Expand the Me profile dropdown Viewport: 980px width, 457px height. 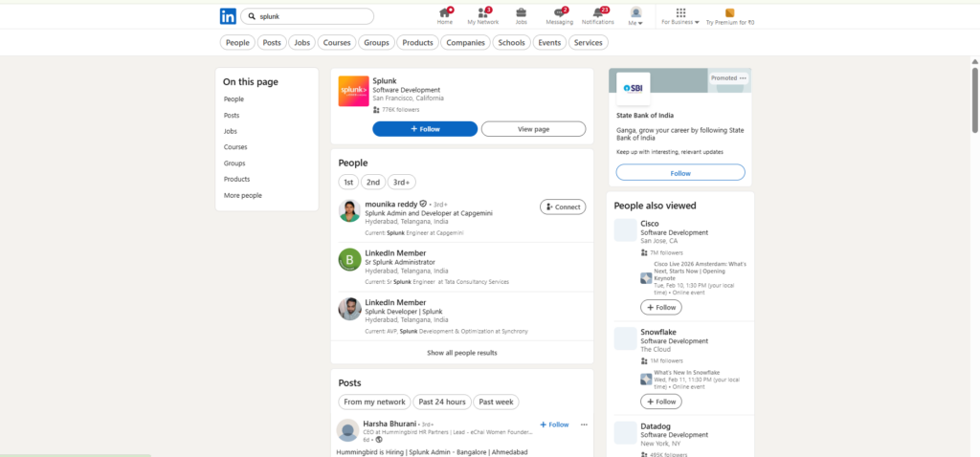(635, 16)
